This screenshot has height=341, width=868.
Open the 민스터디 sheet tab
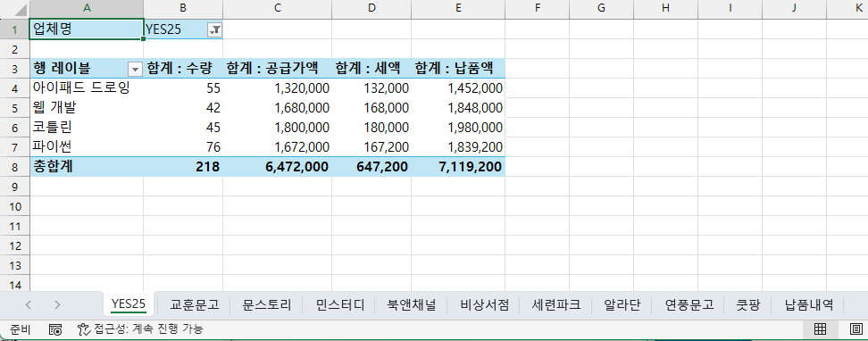pos(340,304)
